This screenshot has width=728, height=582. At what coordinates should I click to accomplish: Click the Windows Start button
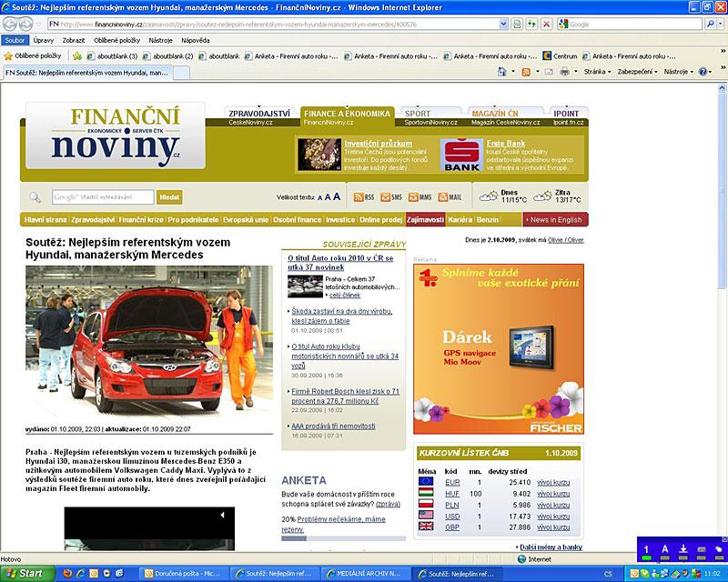(27, 573)
